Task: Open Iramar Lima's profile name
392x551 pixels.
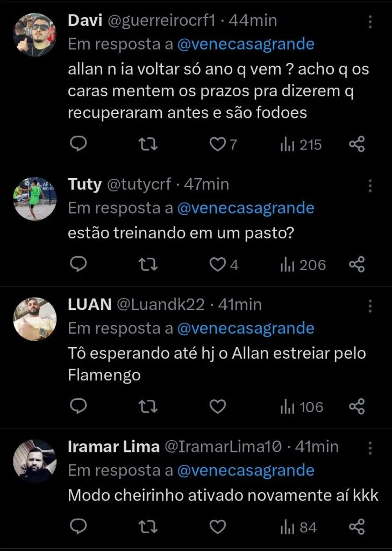Action: click(114, 447)
